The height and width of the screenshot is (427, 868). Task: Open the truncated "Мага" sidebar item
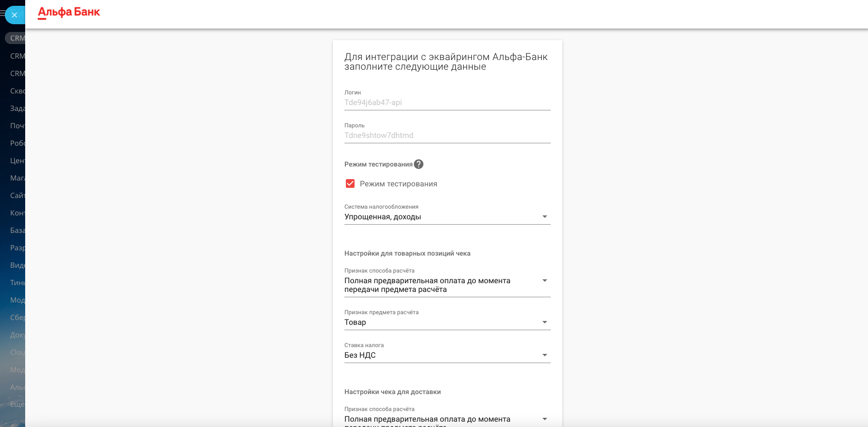[17, 178]
